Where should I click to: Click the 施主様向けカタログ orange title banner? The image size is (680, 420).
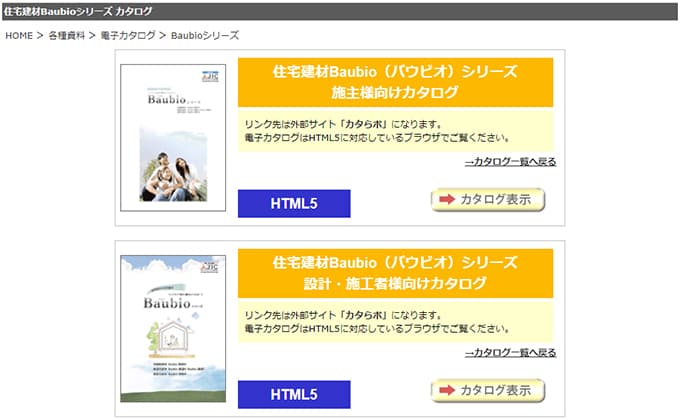pyautogui.click(x=395, y=83)
